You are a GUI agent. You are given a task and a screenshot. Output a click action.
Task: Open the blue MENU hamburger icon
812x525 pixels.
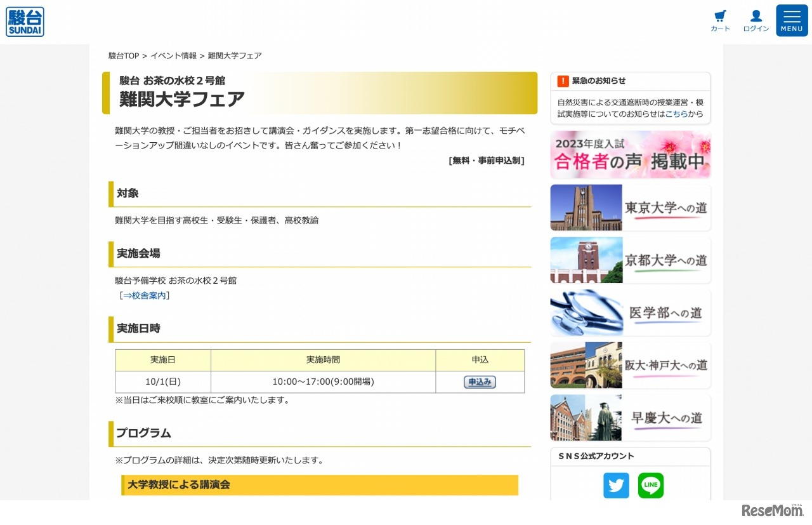pos(791,20)
